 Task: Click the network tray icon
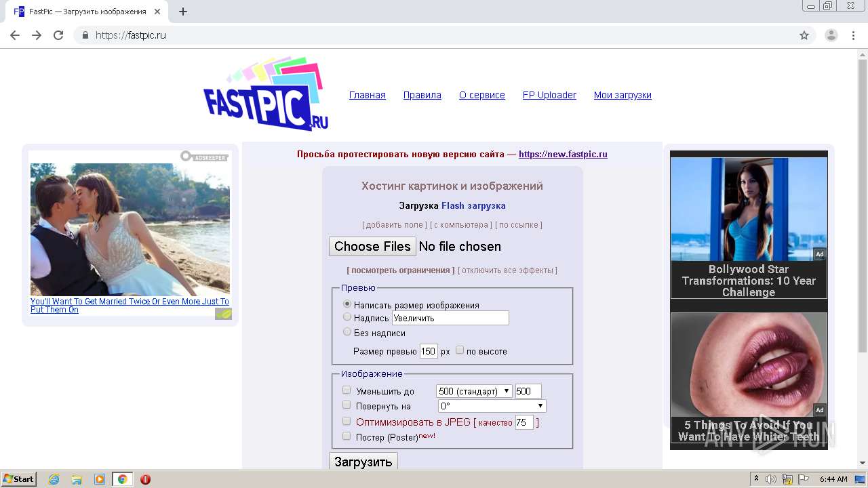[787, 479]
